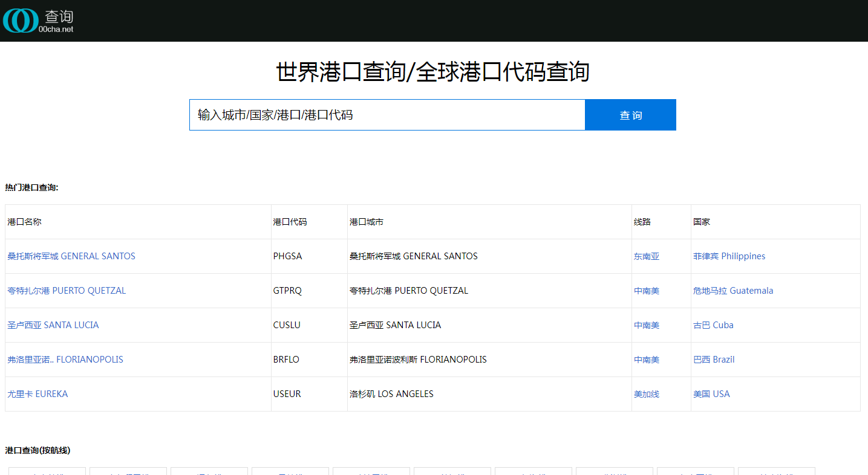868x475 pixels.
Task: Click the port search input field
Action: 387,114
